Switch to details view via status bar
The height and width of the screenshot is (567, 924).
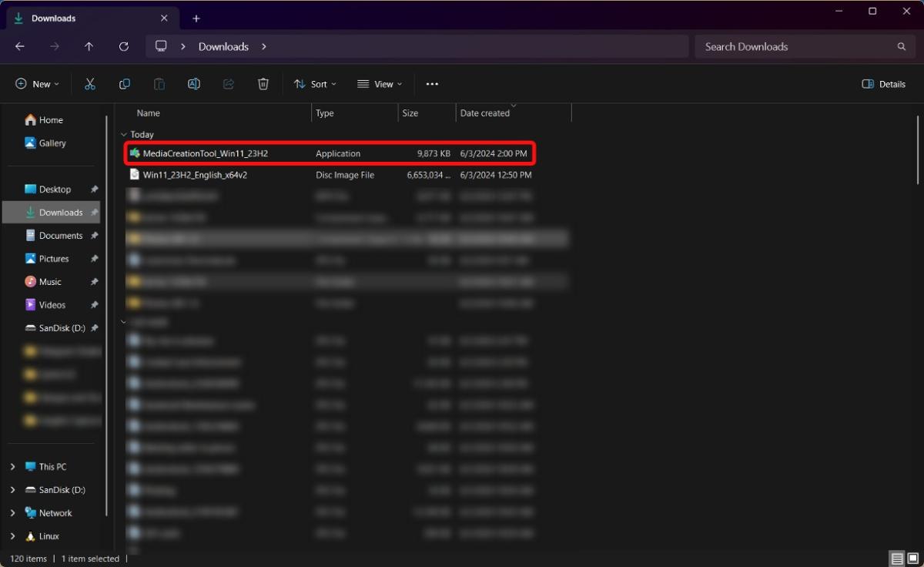click(x=896, y=559)
